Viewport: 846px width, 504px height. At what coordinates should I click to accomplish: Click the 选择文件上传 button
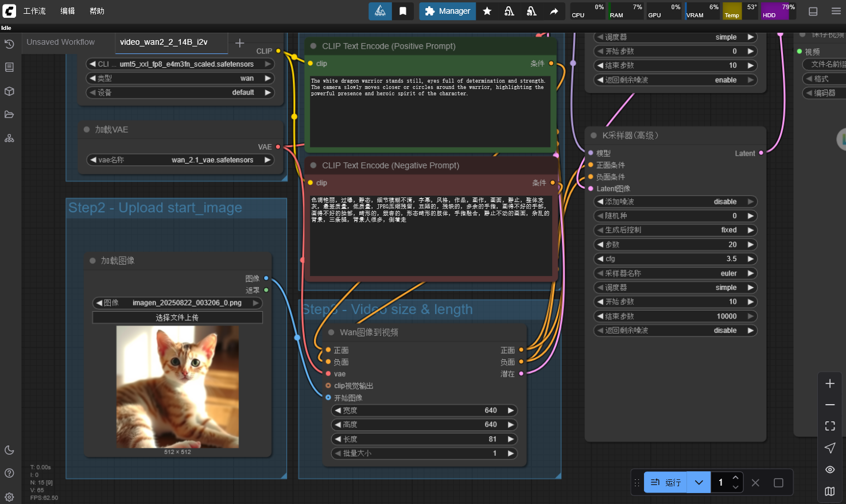click(x=177, y=317)
